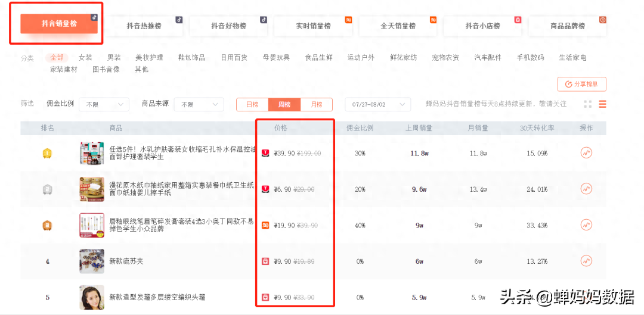Open trend chart for 水乳护肤套装 row
Screen dimensions: 644x315
pos(586,153)
